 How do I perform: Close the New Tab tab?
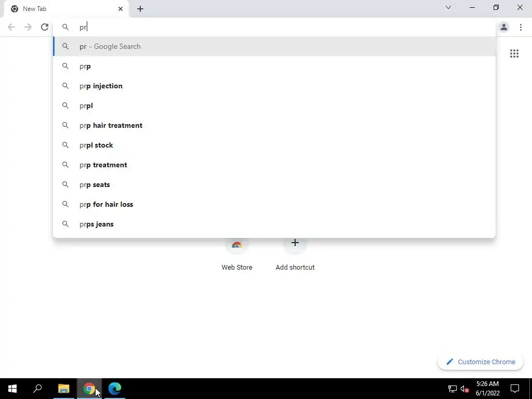pos(121,9)
